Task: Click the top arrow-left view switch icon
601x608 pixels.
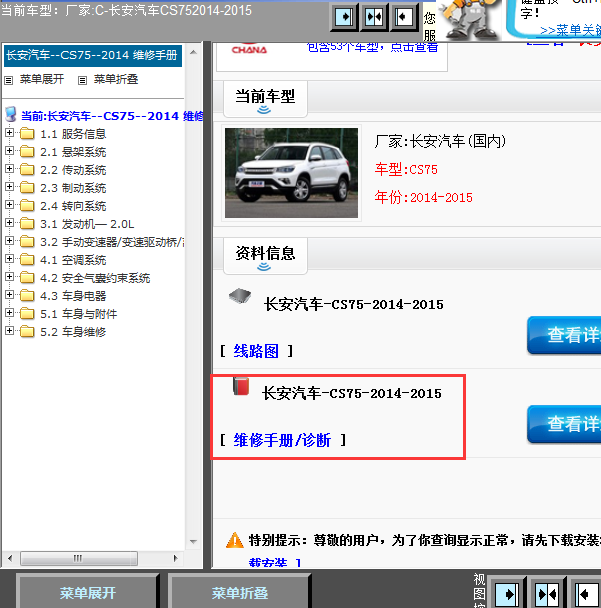Action: coord(404,17)
